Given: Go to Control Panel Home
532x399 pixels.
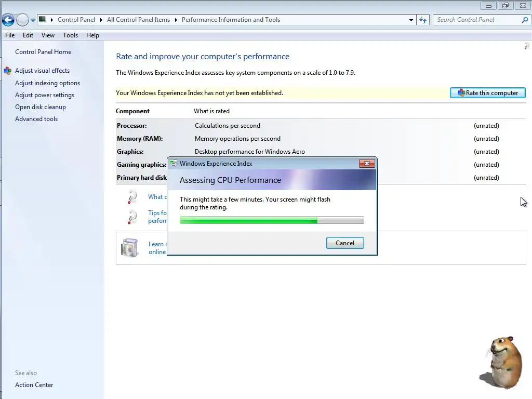Looking at the screenshot, I should [x=43, y=52].
